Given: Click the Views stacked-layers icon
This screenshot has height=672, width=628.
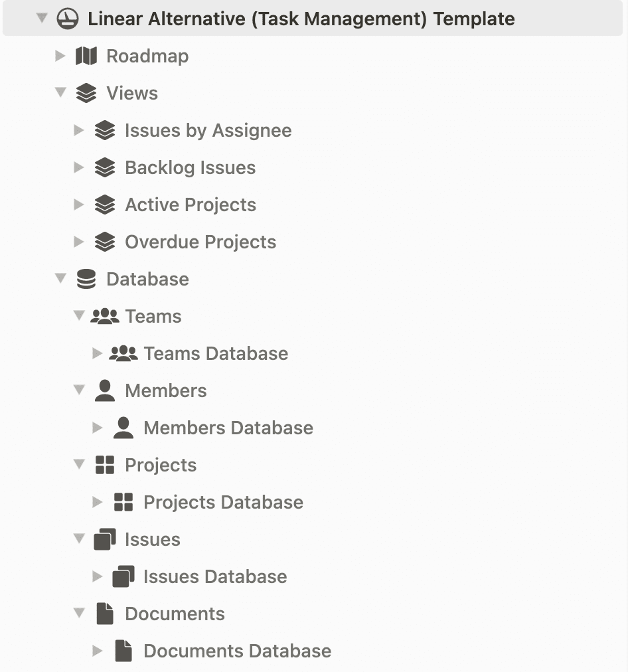Looking at the screenshot, I should 86,93.
